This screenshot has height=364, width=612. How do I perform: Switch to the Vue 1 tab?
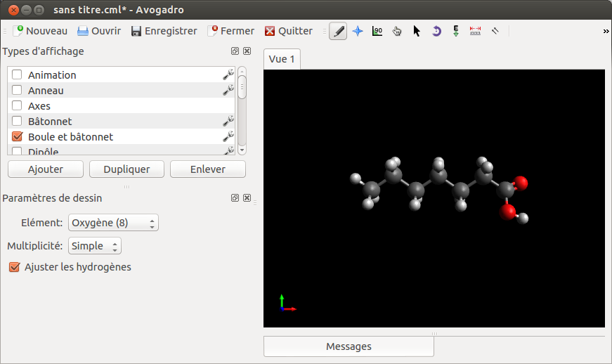pos(282,59)
